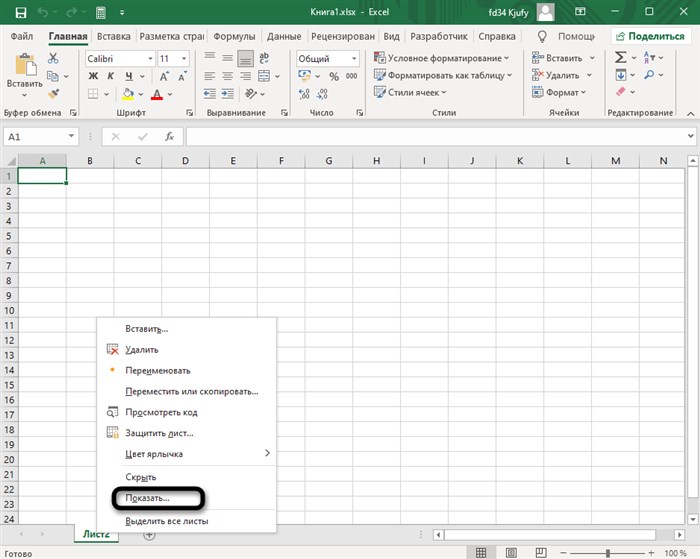Toggle bottom vertical alignment button
Image resolution: width=700 pixels, height=559 pixels.
click(245, 58)
